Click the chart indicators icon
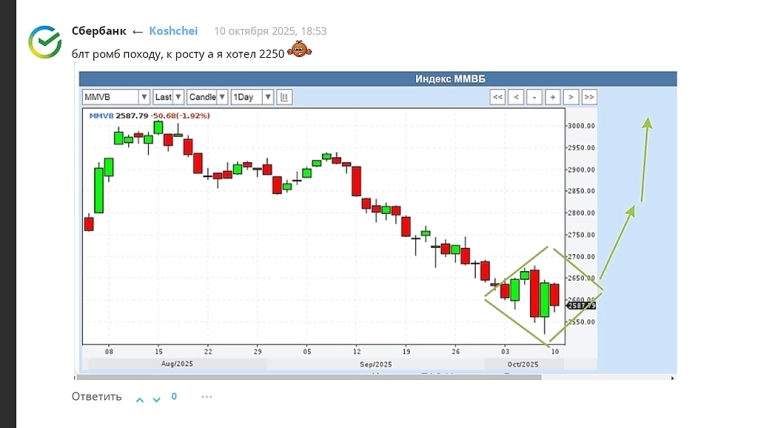This screenshot has width=758, height=428. point(285,97)
